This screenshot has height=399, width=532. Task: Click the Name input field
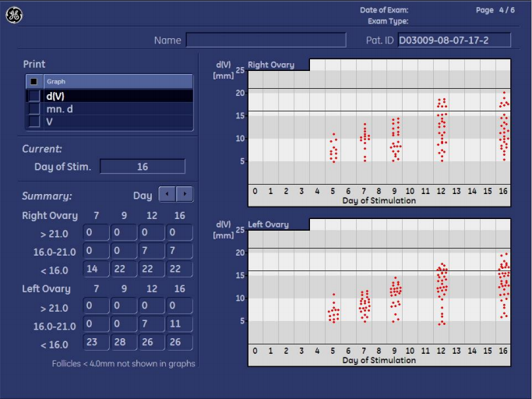[x=266, y=40]
